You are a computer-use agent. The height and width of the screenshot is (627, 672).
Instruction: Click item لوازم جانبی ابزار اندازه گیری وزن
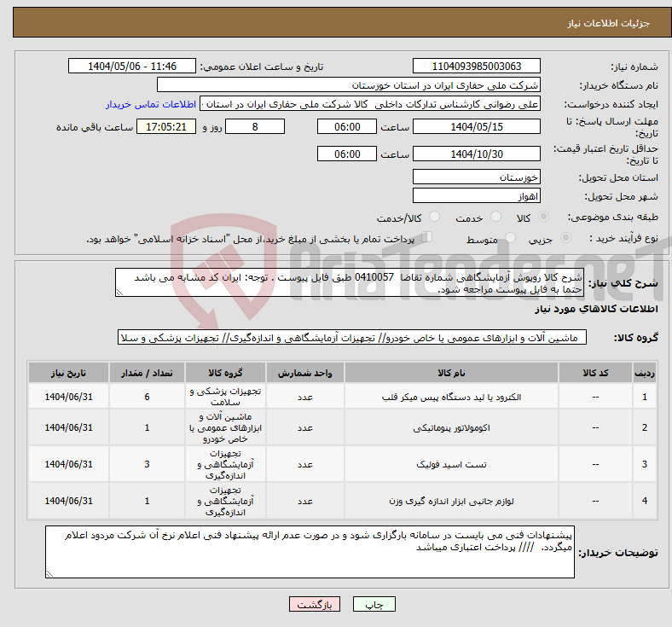point(451,501)
